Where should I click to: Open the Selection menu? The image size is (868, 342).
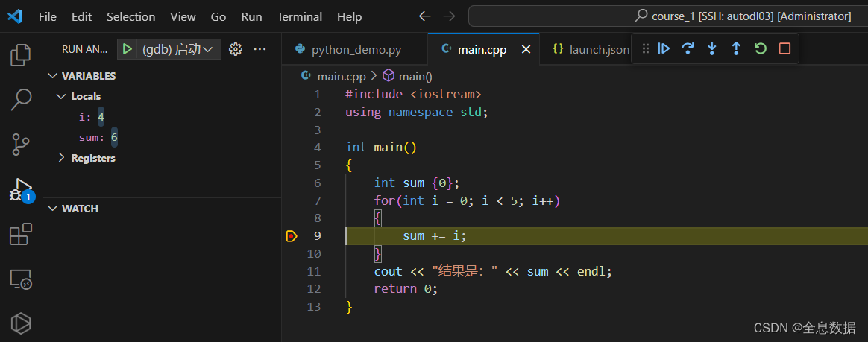coord(131,17)
